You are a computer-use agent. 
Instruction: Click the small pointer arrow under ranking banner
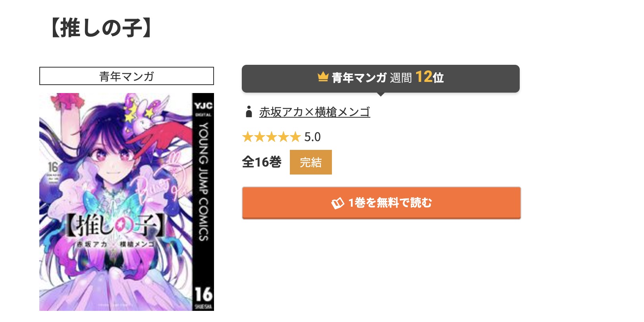click(x=381, y=94)
